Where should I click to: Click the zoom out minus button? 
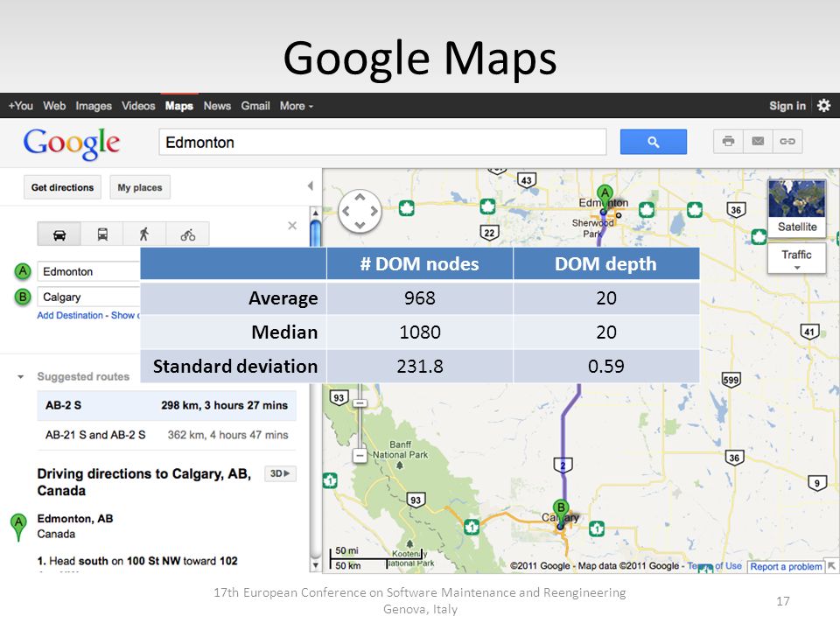[360, 456]
